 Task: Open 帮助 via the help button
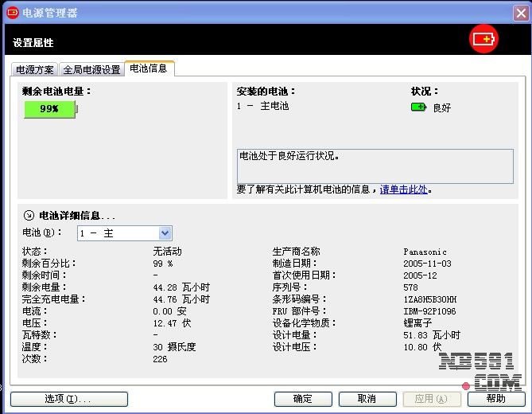[x=496, y=399]
